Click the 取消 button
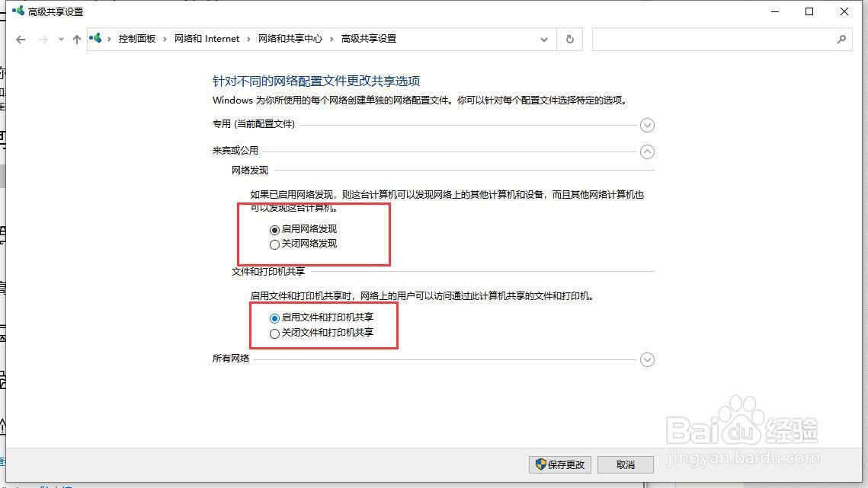Viewport: 868px width, 488px height. pyautogui.click(x=625, y=464)
